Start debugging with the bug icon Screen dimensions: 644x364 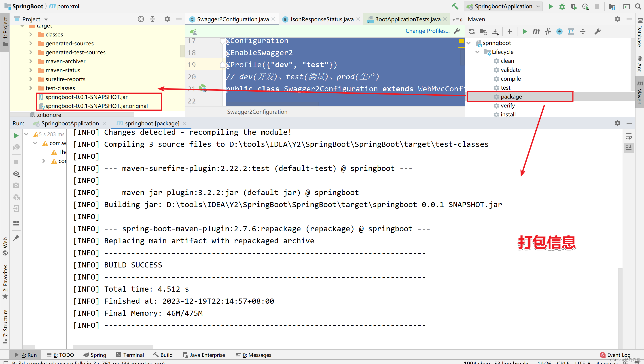point(562,6)
